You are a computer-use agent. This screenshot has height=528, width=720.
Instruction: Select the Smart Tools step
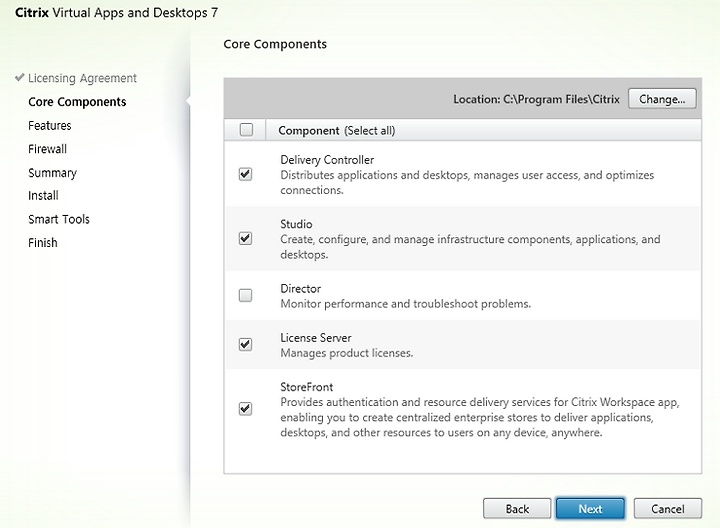(59, 219)
